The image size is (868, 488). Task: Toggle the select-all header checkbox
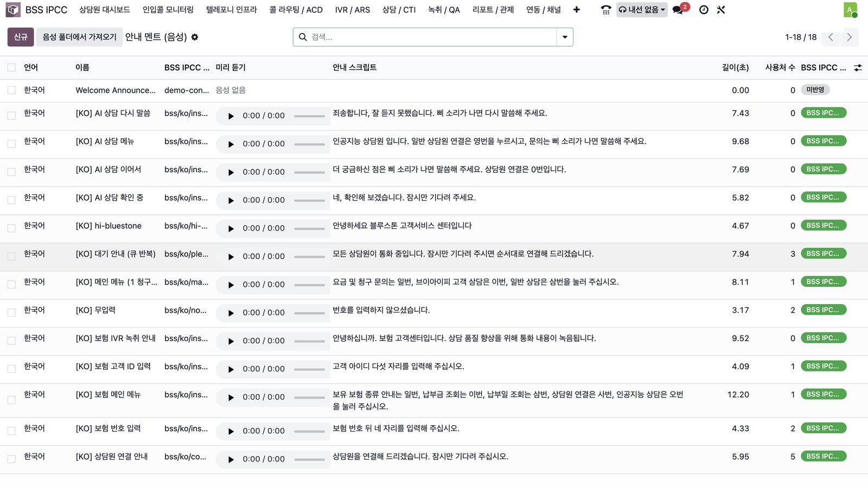[x=11, y=68]
